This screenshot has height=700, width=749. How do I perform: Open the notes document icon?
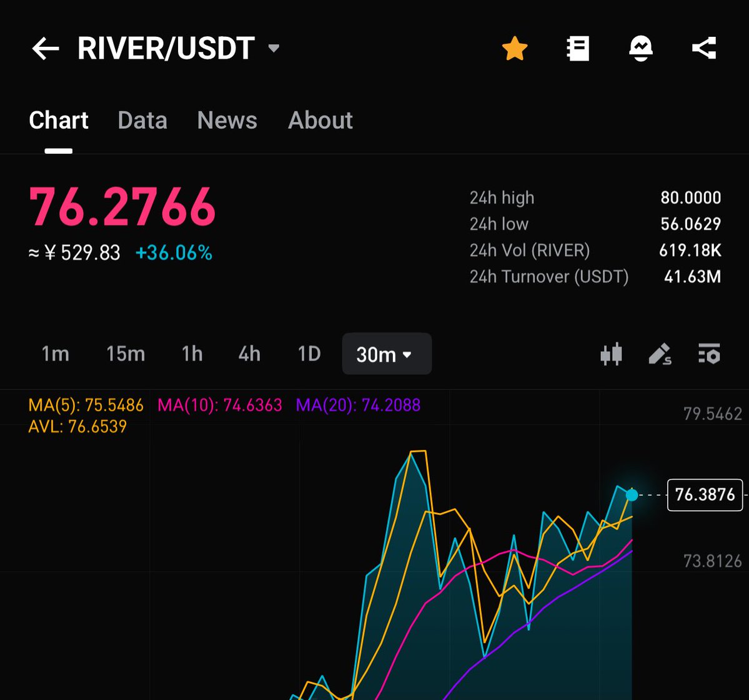pos(578,49)
